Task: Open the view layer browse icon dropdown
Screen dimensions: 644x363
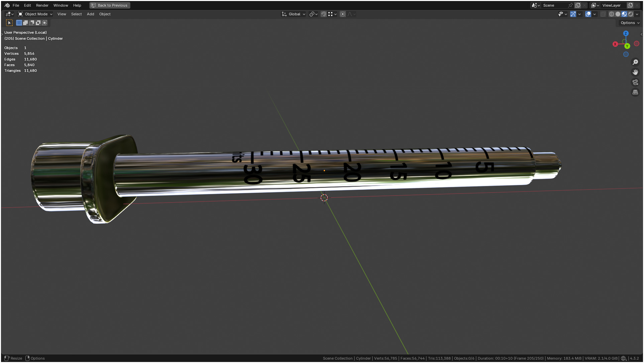Action: (595, 5)
